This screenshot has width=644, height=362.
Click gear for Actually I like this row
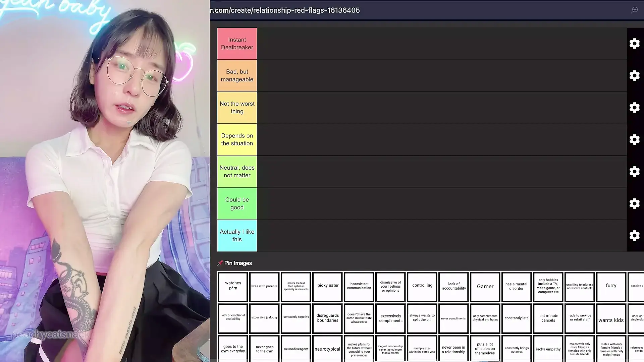(x=634, y=236)
